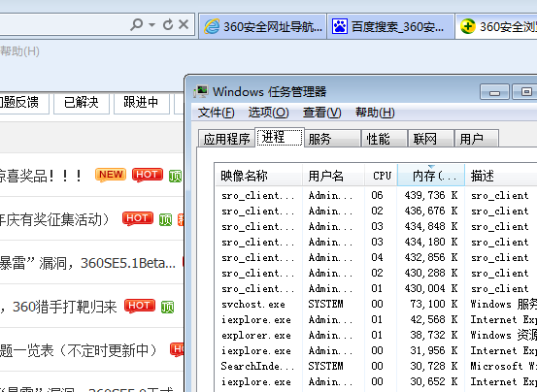Click green 顶 icon beside 有奖征集活动 post
Image resolution: width=537 pixels, height=392 pixels.
coord(165,219)
